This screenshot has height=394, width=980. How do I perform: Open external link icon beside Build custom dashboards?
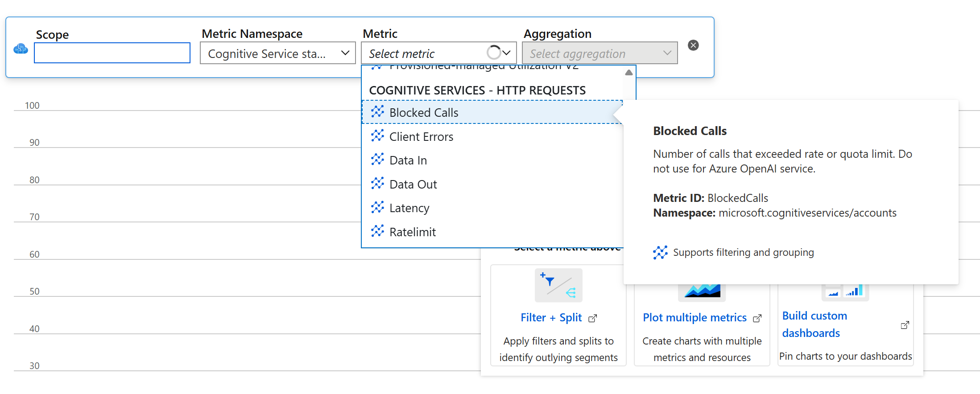tap(905, 325)
